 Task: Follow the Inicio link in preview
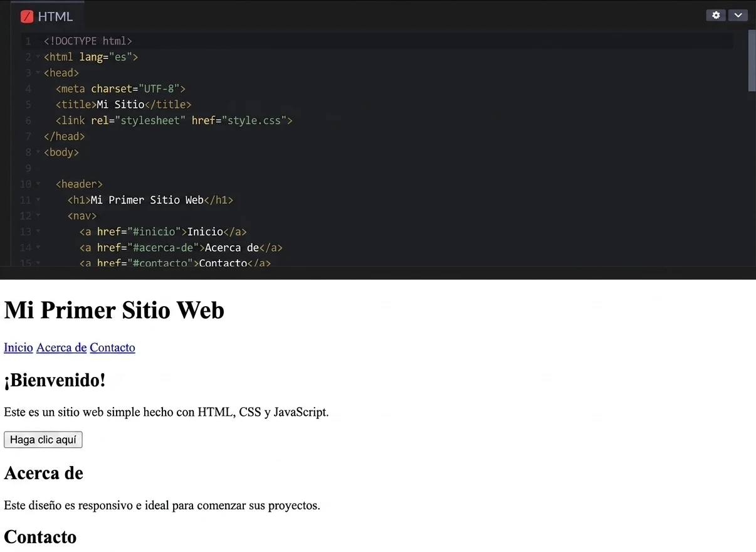point(18,348)
